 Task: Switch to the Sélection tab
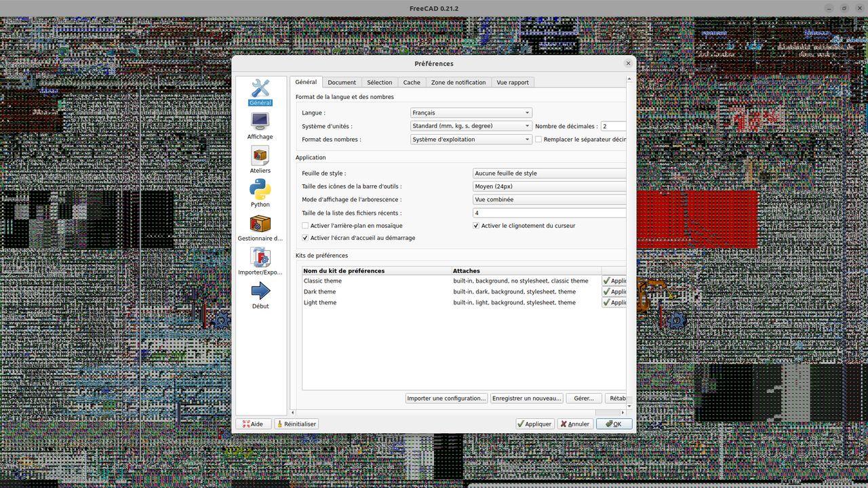pyautogui.click(x=380, y=83)
